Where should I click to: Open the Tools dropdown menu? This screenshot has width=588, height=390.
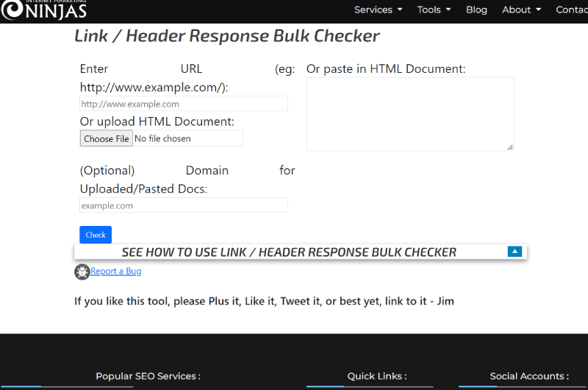(434, 10)
